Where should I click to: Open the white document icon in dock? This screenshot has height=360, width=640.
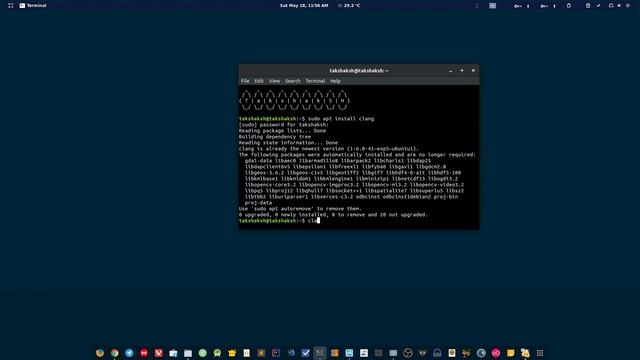click(x=247, y=353)
